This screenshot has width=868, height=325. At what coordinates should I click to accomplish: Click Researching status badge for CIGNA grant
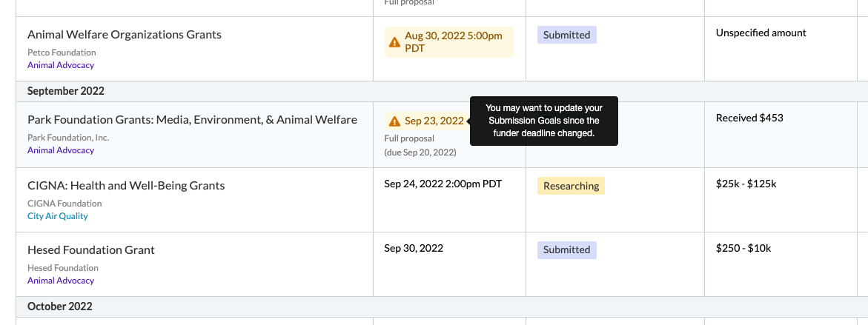pos(571,186)
